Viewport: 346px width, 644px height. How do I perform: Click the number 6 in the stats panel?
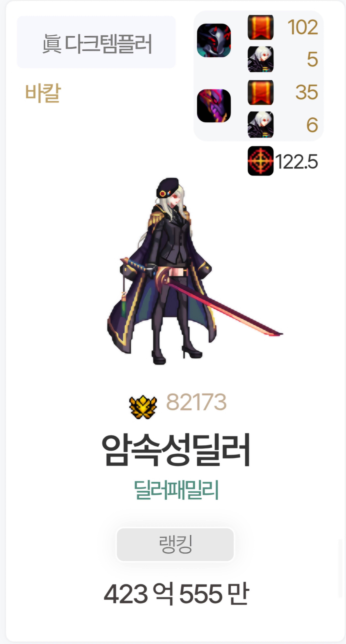click(312, 124)
